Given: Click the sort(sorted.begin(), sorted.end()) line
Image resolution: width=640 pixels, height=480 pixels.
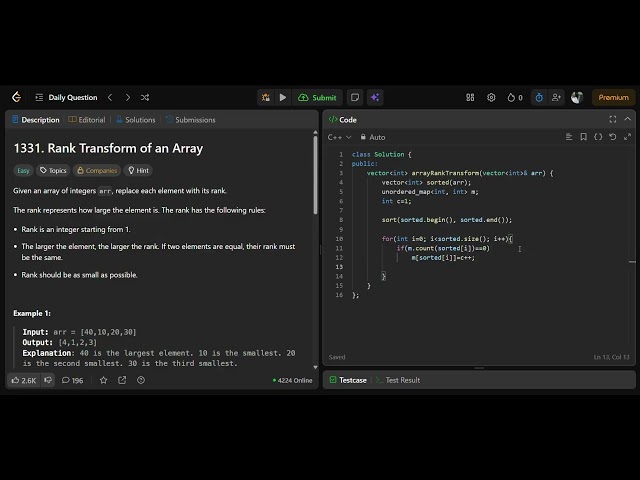Looking at the screenshot, I should point(447,220).
